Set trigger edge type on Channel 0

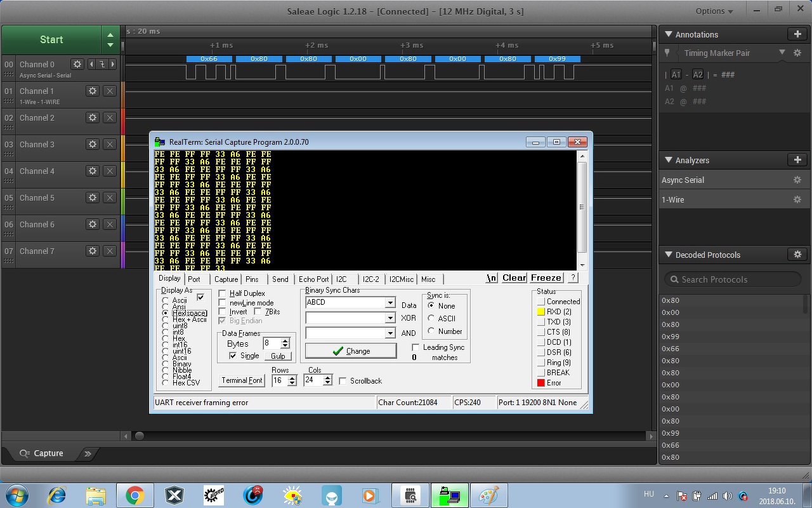point(102,64)
